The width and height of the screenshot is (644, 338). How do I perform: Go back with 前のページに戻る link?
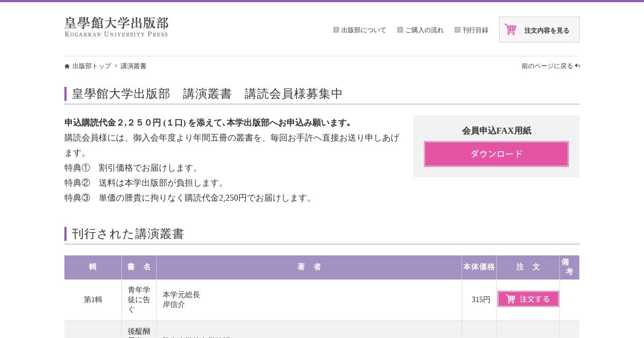[x=547, y=66]
